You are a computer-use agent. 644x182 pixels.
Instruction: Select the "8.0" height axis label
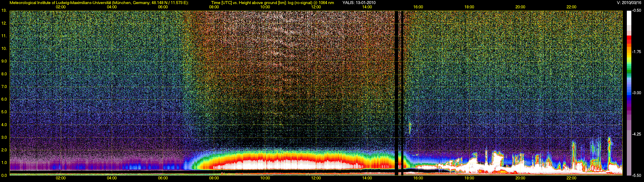coord(4,74)
